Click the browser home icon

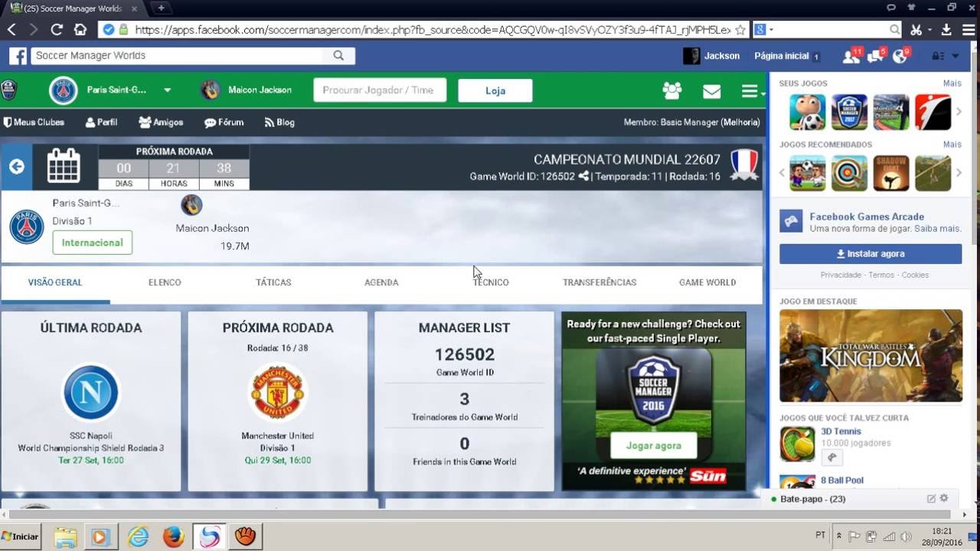(x=80, y=30)
